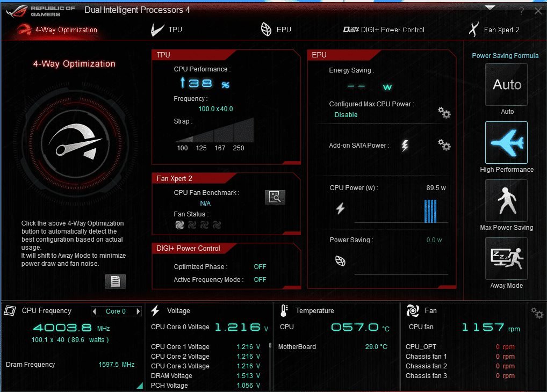Click the 100.0 x 40.0 frequency value
The image size is (547, 392).
[x=215, y=109]
